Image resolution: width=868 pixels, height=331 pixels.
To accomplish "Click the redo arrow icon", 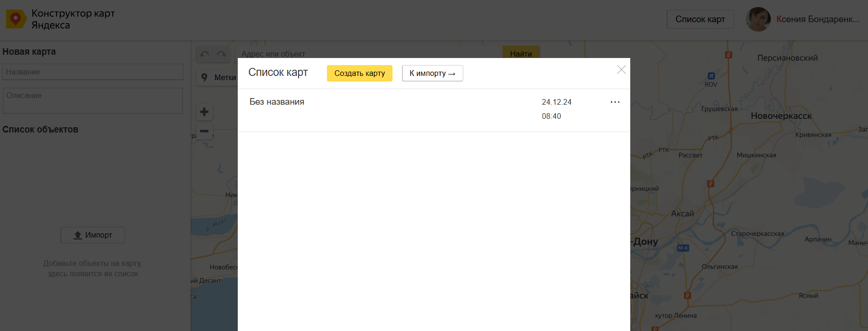I will pos(221,54).
